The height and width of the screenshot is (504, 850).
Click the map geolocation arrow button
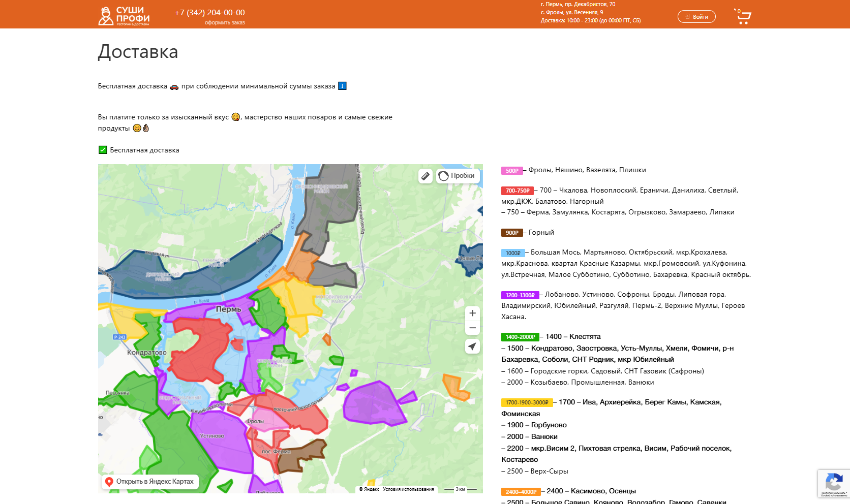tap(472, 346)
